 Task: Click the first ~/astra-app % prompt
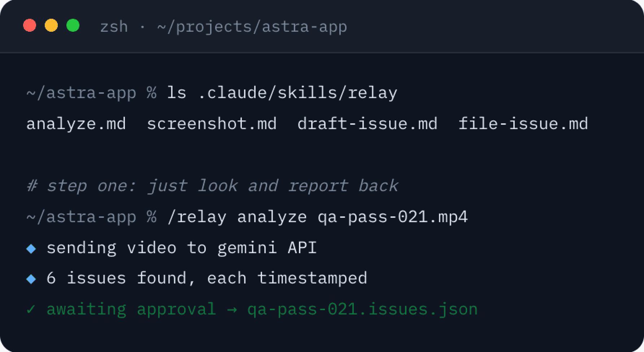91,93
